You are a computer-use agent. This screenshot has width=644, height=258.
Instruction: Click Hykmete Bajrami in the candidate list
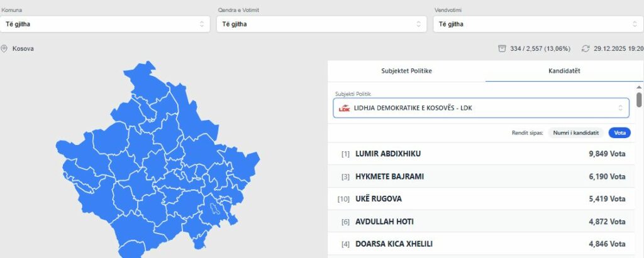(x=481, y=176)
